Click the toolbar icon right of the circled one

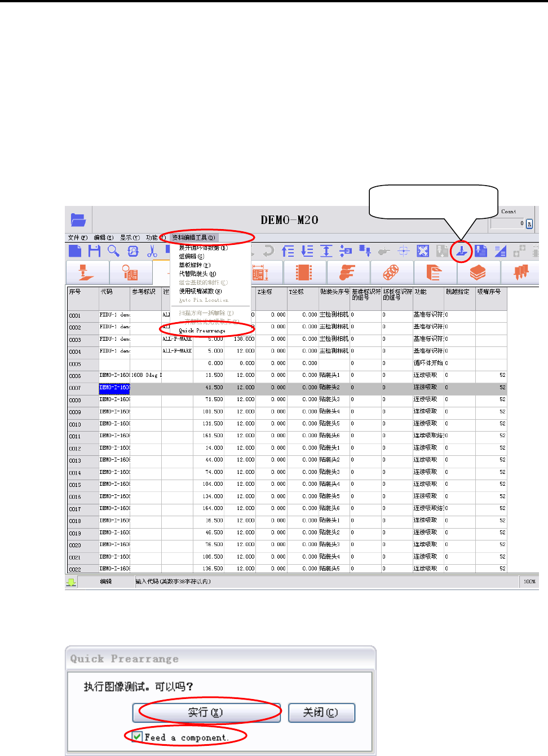coord(481,251)
